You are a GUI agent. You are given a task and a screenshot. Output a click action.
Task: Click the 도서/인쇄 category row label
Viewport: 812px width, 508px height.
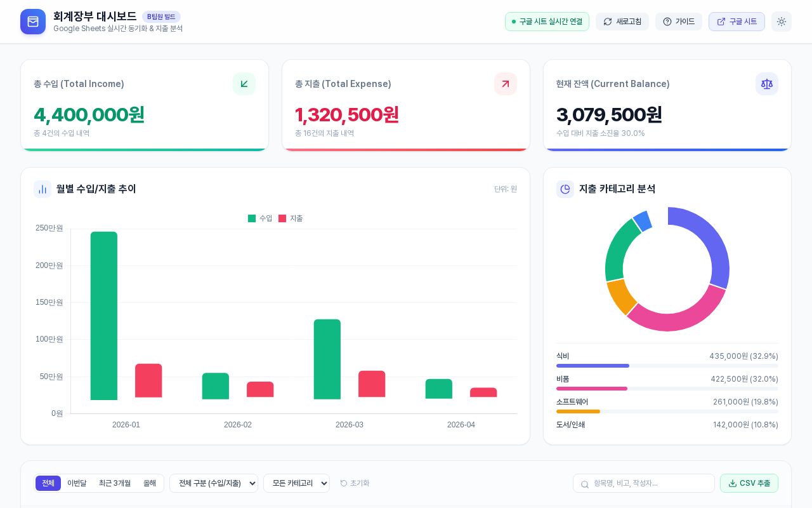(x=570, y=425)
